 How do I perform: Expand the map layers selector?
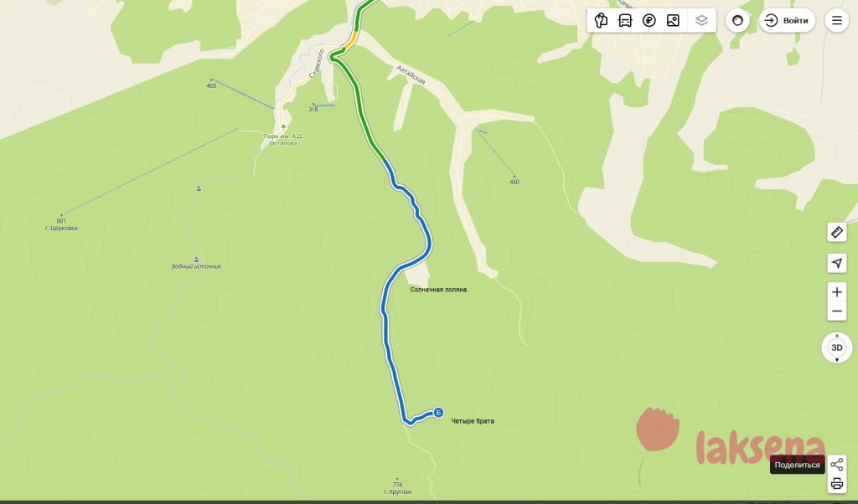[701, 21]
